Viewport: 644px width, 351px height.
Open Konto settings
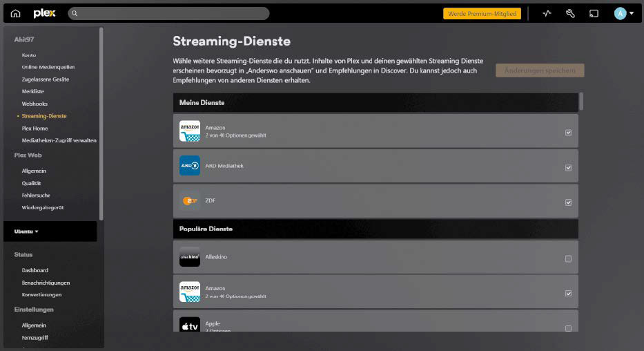click(29, 55)
